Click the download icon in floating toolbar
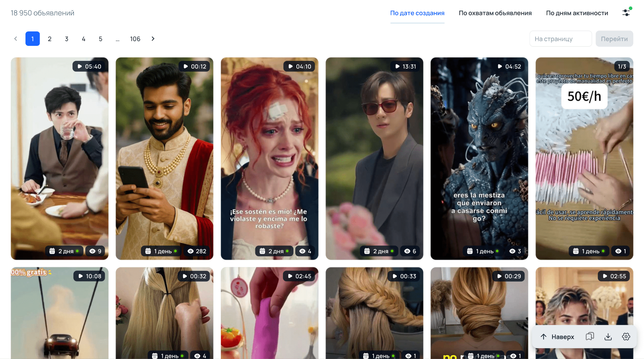Screen dimensions: 644x359 coord(608,337)
